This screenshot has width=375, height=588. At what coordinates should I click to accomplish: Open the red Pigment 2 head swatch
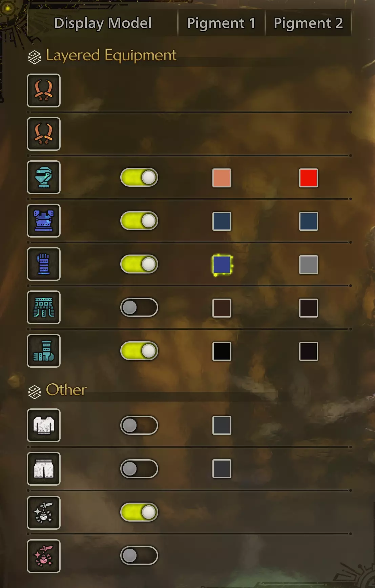[x=309, y=178]
